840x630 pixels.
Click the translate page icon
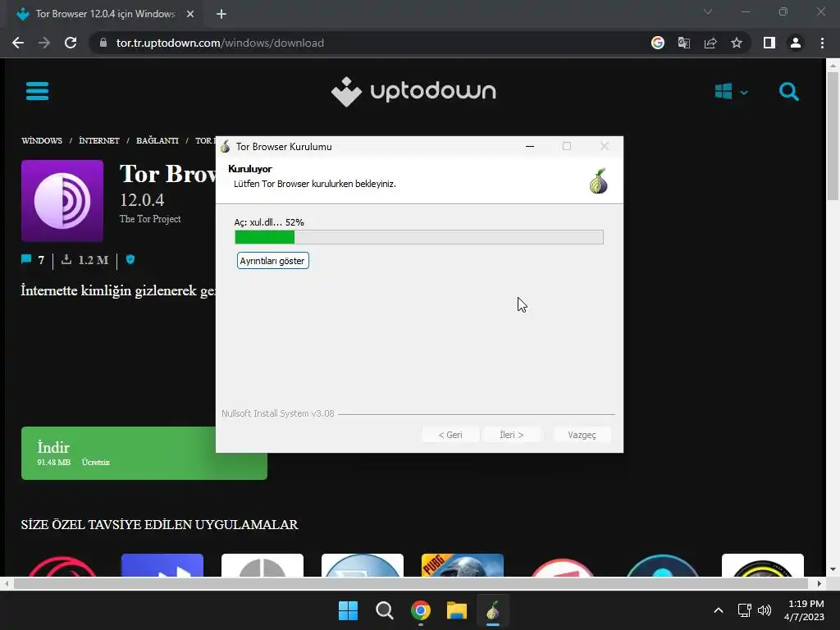(x=683, y=43)
